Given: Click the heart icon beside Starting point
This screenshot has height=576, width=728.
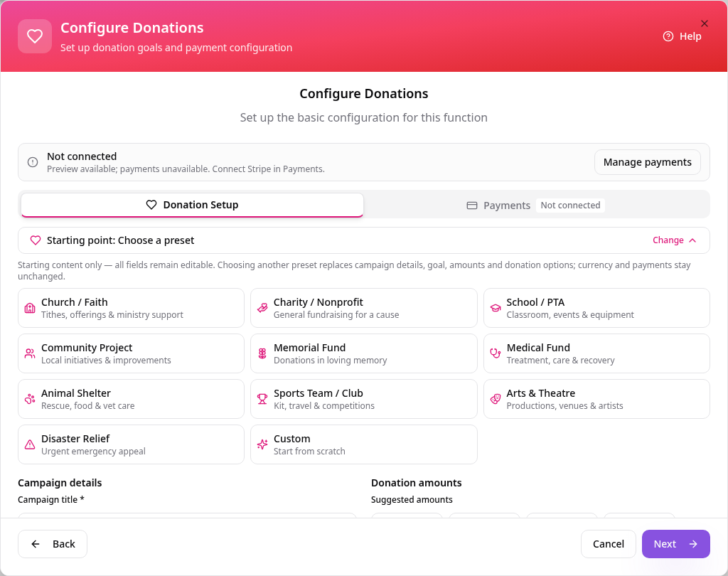Looking at the screenshot, I should point(36,240).
